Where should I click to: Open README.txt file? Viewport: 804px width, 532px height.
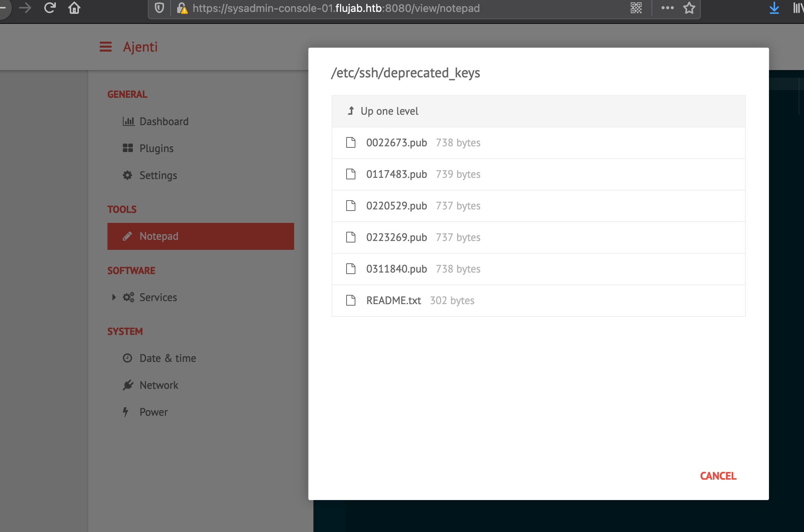click(393, 301)
